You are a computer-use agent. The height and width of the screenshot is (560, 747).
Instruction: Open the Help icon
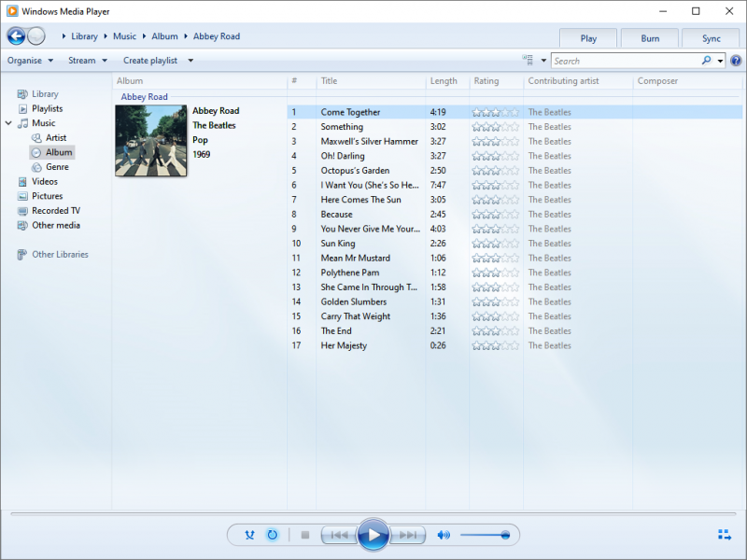736,61
